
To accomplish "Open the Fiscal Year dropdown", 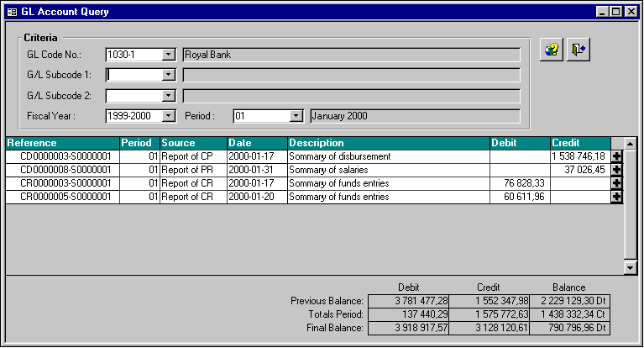I will [168, 116].
